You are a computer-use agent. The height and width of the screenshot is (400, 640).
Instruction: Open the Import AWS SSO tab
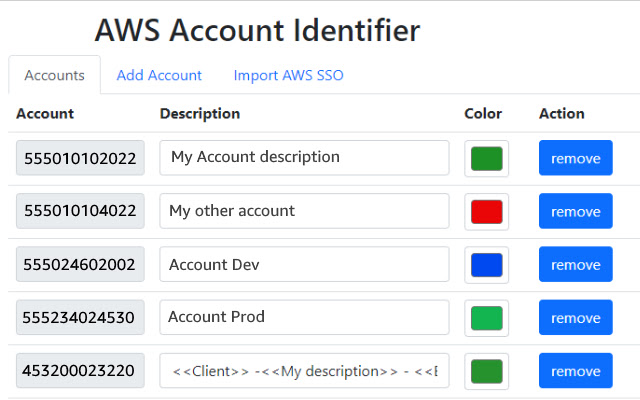coord(288,75)
